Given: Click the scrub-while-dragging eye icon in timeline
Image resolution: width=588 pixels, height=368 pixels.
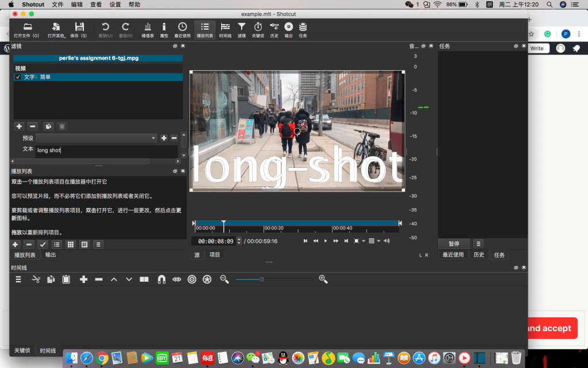Looking at the screenshot, I should click(x=176, y=279).
